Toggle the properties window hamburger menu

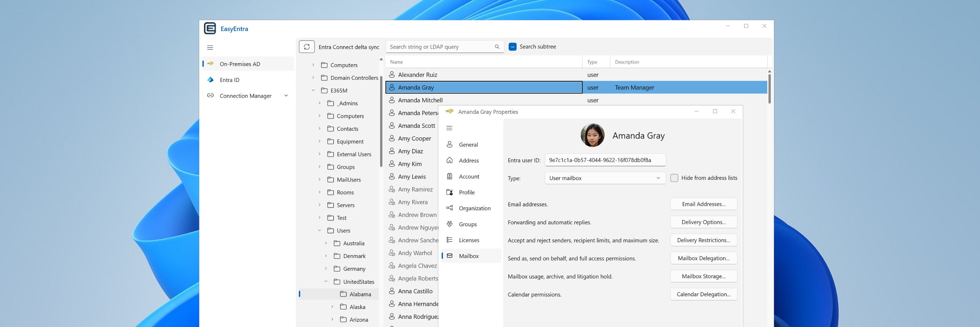pyautogui.click(x=449, y=128)
